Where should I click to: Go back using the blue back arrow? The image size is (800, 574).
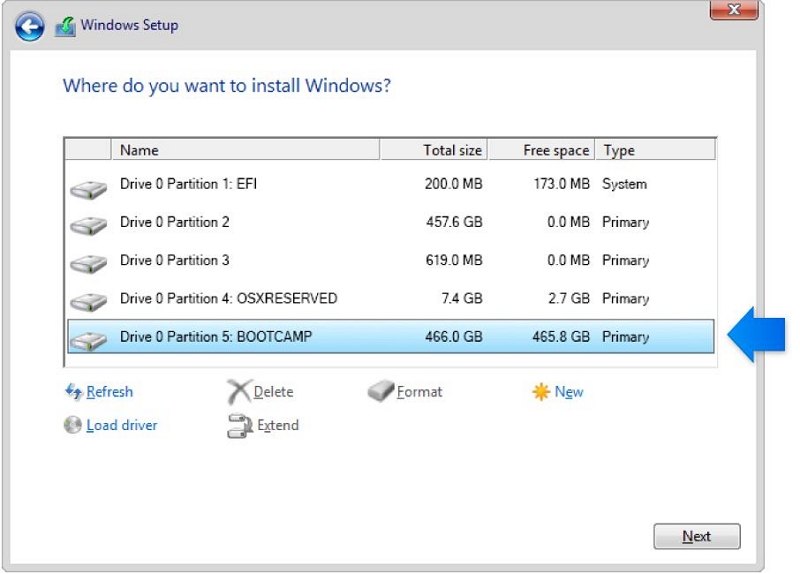30,27
